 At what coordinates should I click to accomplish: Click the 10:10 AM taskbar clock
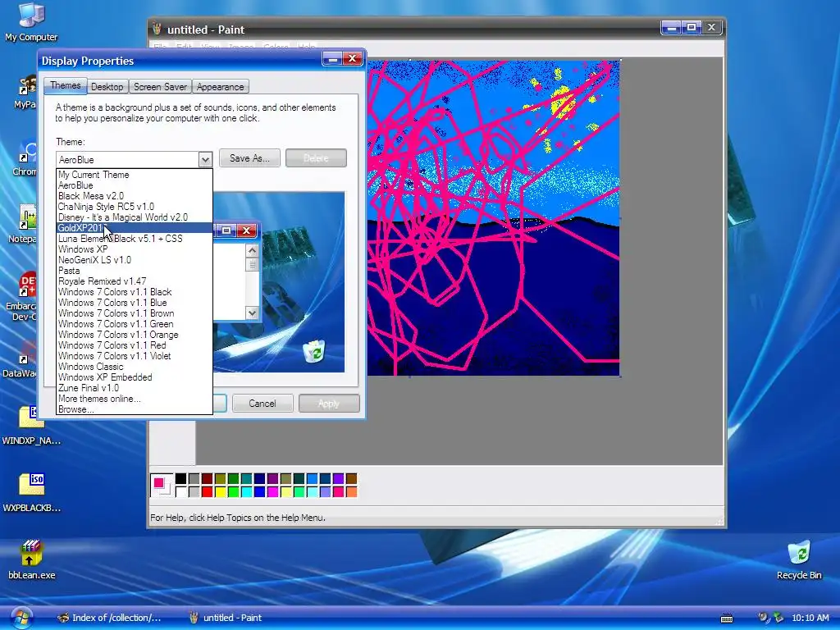(x=810, y=618)
